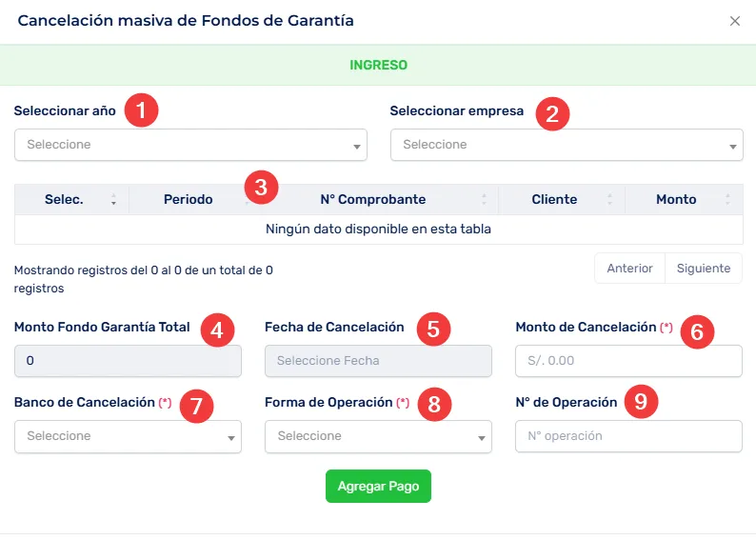
Task: Focus the Monto de Cancelación field
Action: (628, 362)
